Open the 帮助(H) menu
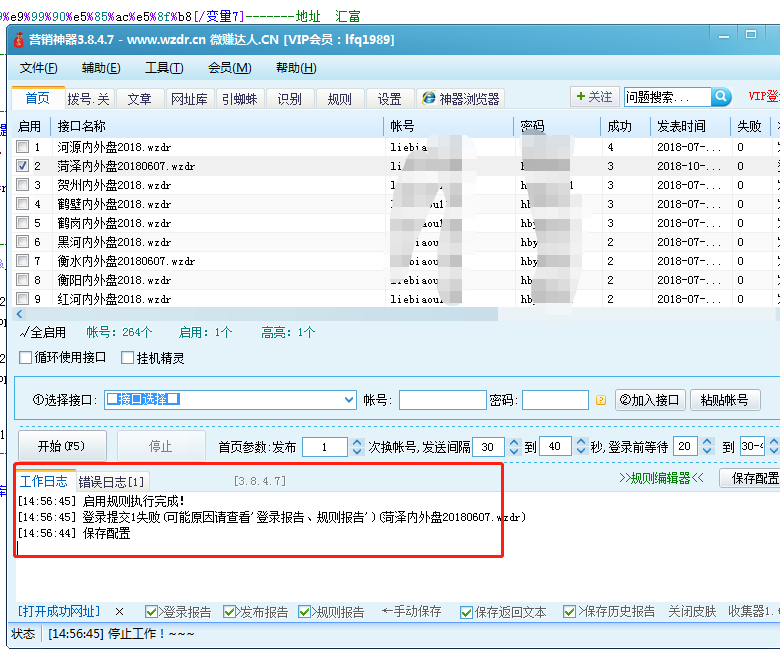 click(296, 68)
